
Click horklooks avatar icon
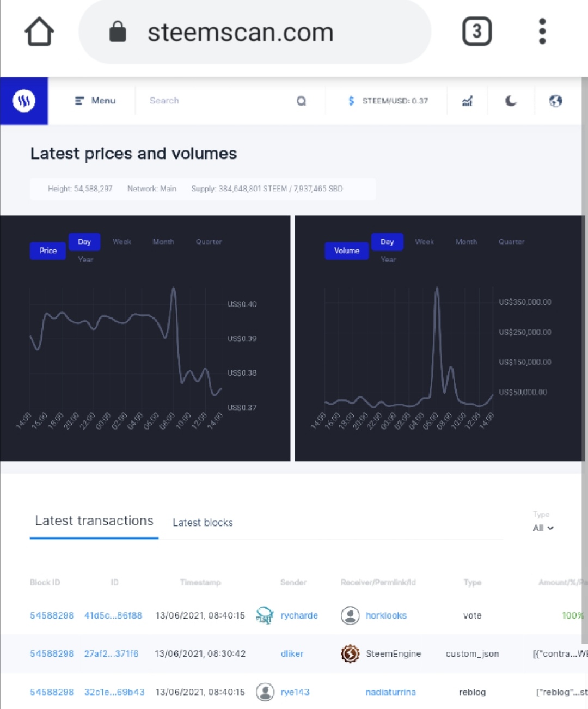(350, 615)
